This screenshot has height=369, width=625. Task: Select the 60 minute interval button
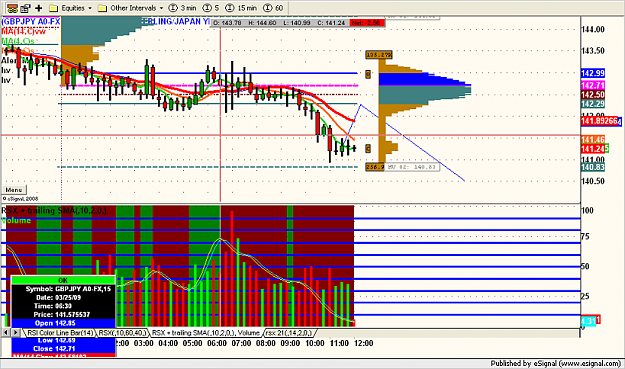coord(273,8)
